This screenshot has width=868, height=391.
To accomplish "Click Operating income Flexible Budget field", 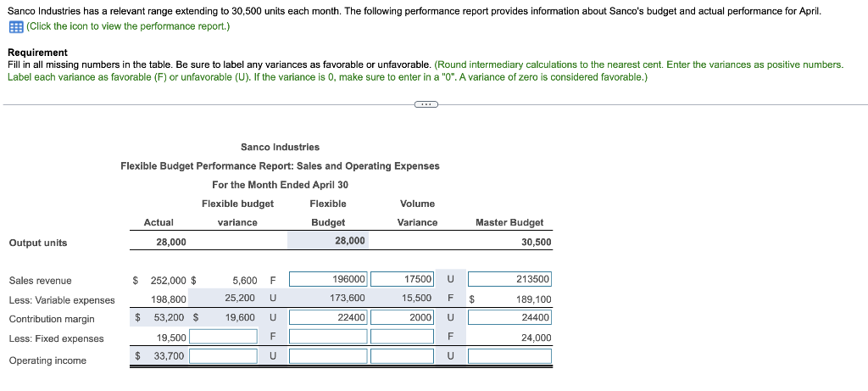I will 329,356.
